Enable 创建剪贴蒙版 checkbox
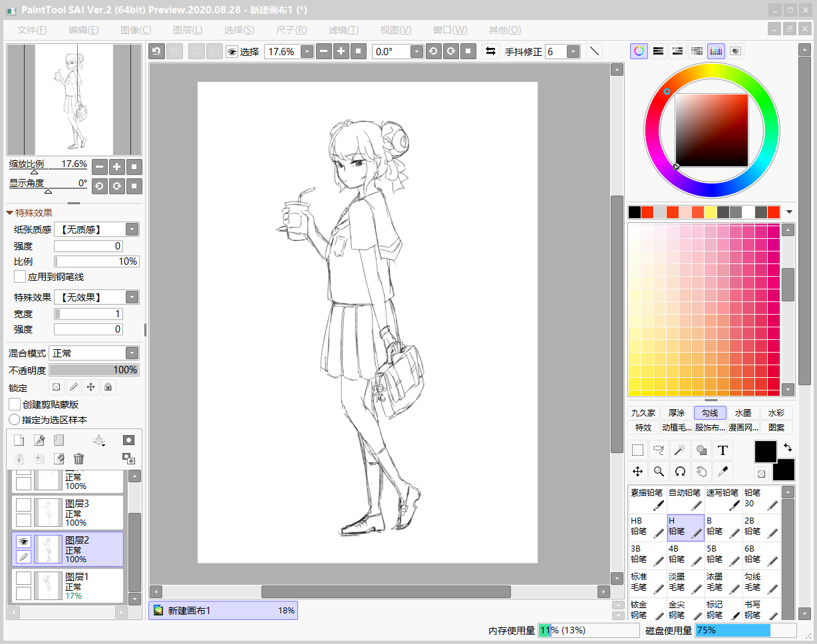The width and height of the screenshot is (817, 644). (15, 404)
